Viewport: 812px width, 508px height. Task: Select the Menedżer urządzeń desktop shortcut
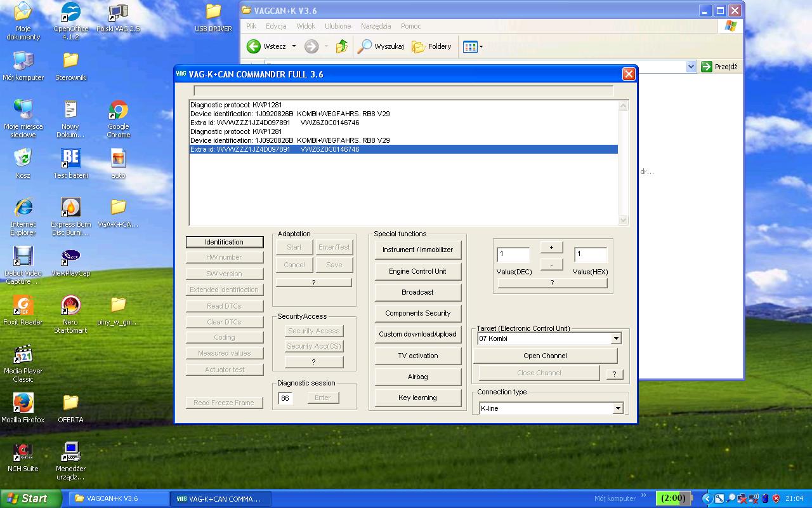(70, 461)
